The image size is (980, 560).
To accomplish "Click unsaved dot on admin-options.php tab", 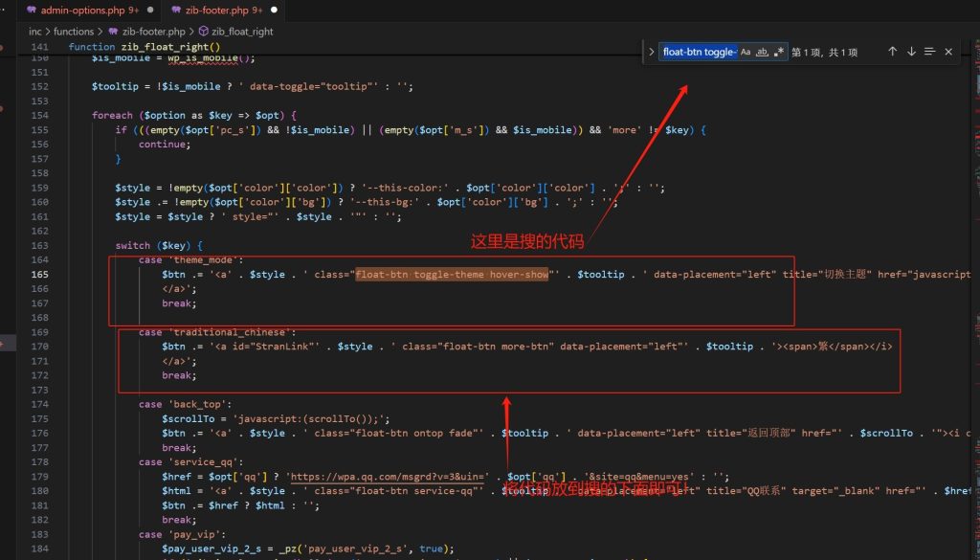I will (150, 10).
